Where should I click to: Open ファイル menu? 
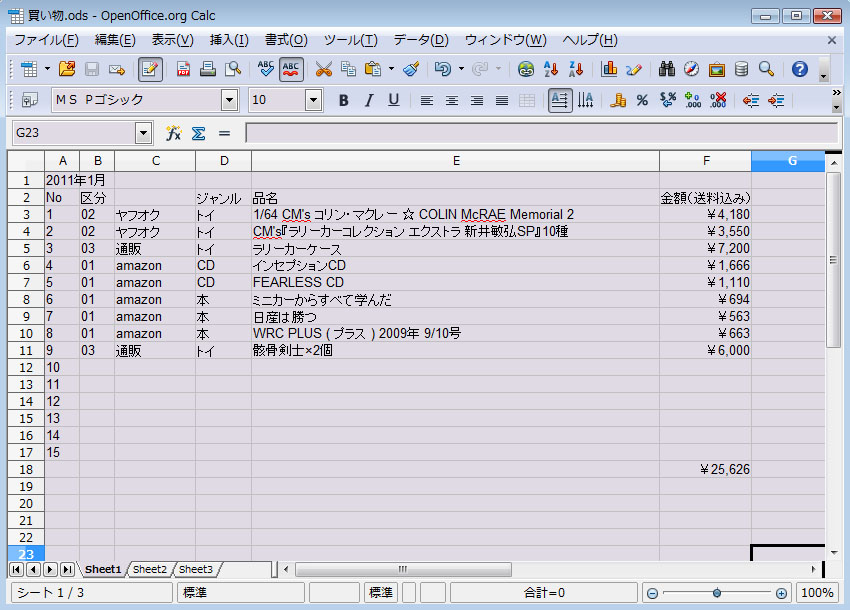tap(46, 40)
